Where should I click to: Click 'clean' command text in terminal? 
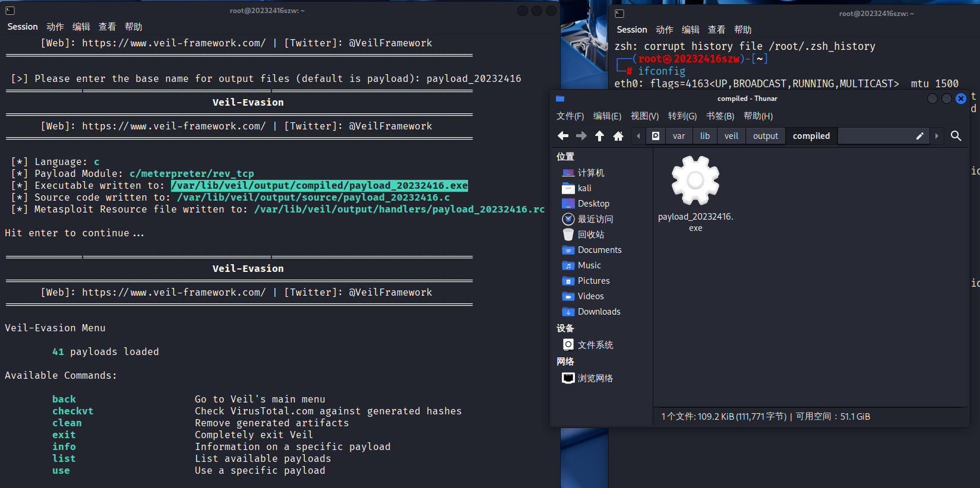pyautogui.click(x=67, y=423)
